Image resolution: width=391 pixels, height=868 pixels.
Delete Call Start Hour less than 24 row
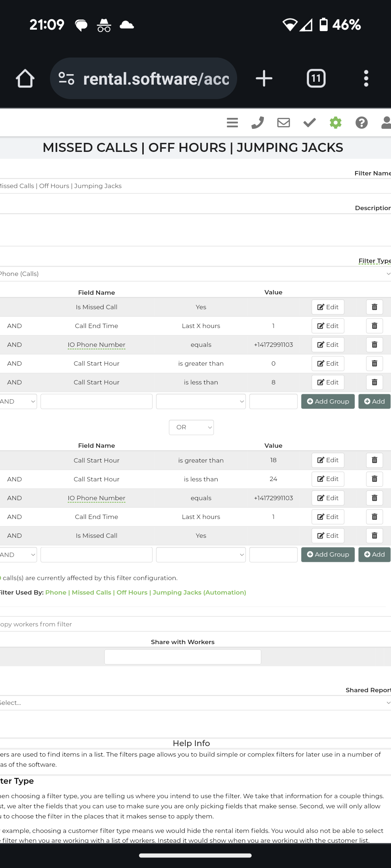(x=374, y=479)
